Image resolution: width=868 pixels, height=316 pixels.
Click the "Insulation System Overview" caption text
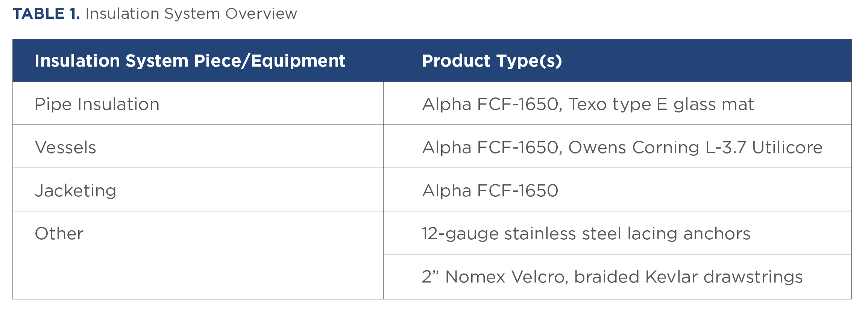[191, 14]
